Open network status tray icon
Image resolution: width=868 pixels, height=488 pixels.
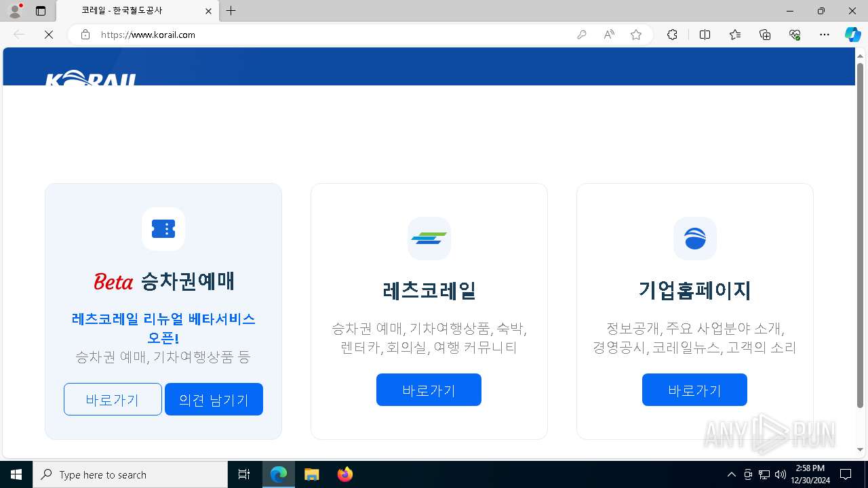coord(764,474)
